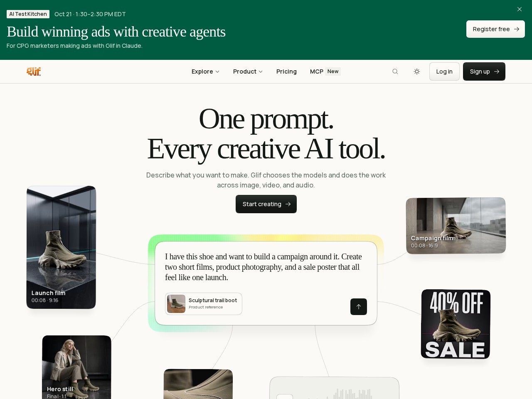Click the Register free button

495,29
